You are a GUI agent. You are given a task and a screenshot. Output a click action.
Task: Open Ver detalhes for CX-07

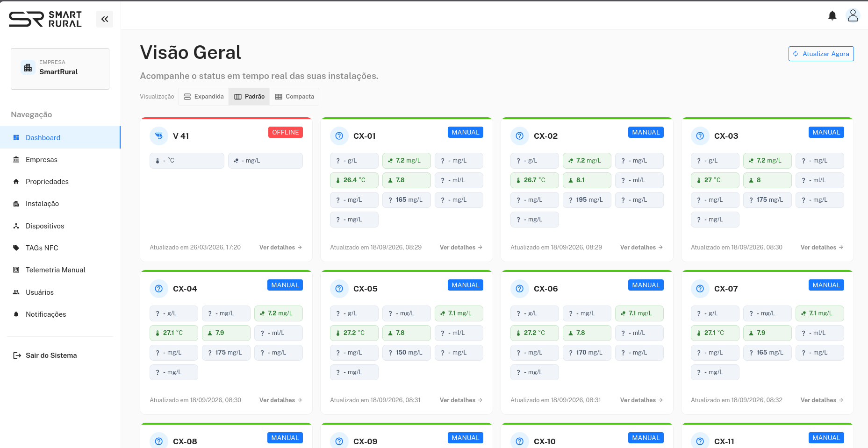[822, 400]
